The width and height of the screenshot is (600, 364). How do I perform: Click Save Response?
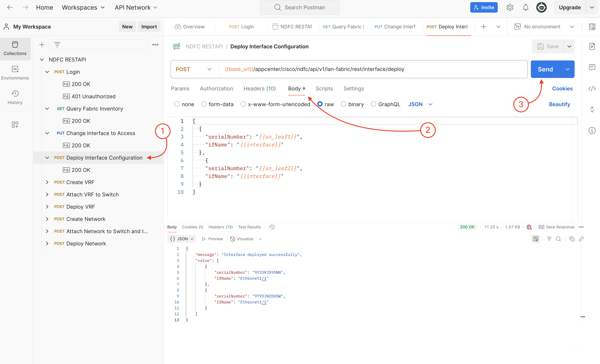click(x=556, y=227)
